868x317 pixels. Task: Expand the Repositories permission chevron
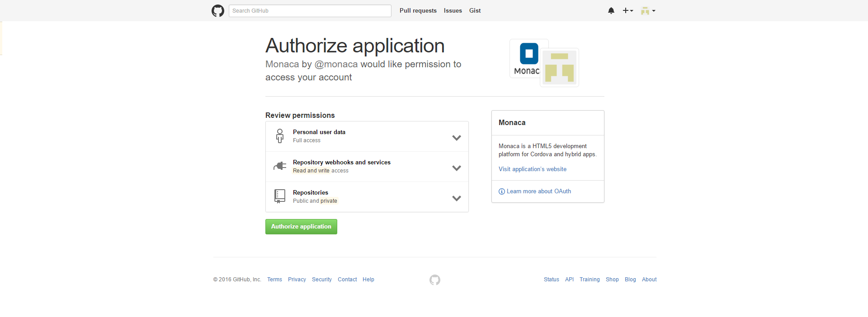tap(457, 198)
